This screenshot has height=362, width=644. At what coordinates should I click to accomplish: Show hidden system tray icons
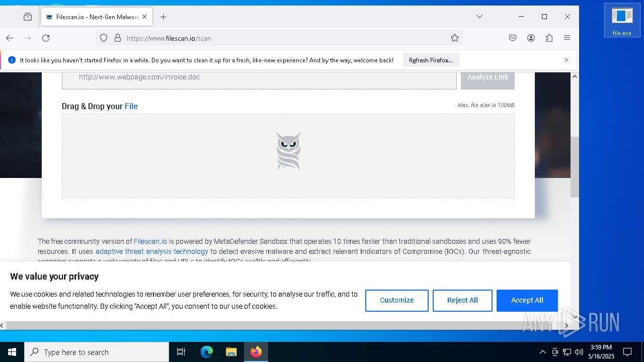(542, 352)
